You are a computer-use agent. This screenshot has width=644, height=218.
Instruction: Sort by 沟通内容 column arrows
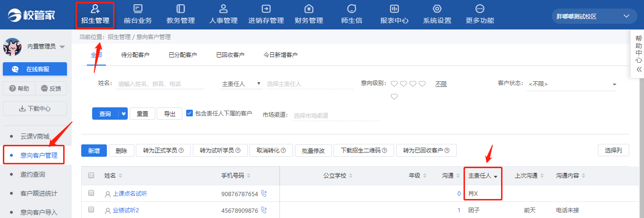[583, 176]
